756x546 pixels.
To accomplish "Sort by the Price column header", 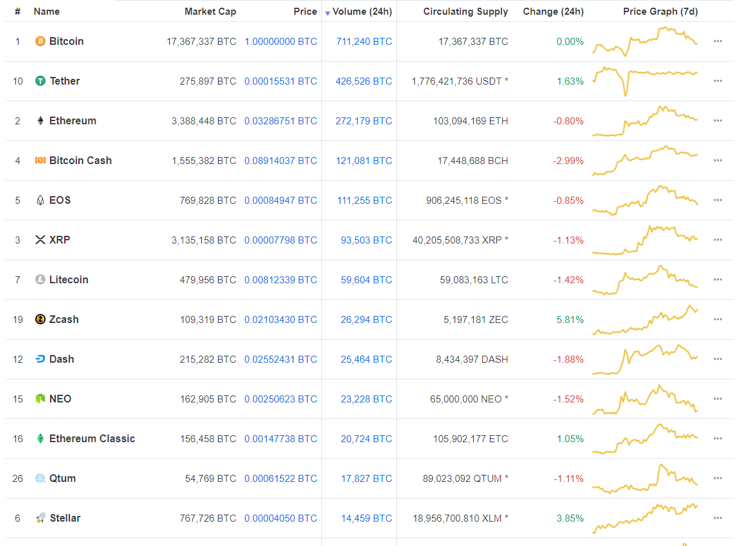I will 305,12.
